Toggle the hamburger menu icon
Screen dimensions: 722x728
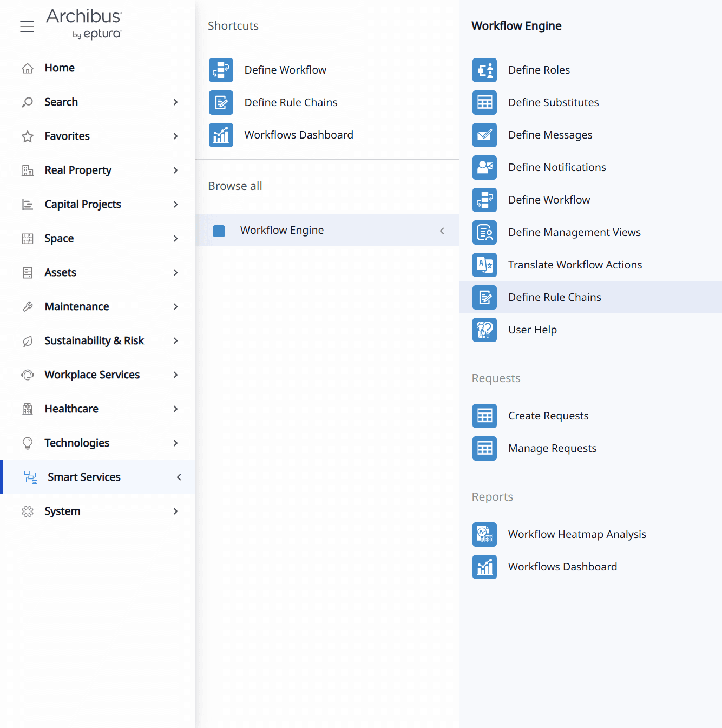click(x=27, y=26)
